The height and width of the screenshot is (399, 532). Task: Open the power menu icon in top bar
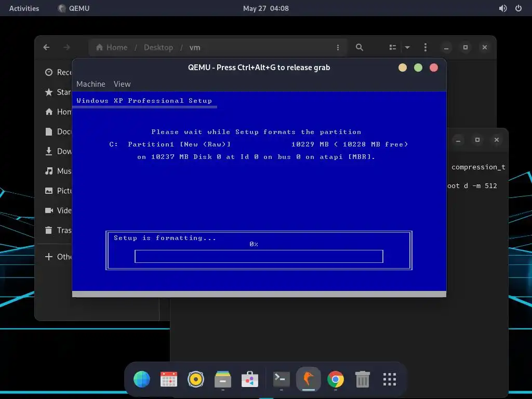point(518,8)
